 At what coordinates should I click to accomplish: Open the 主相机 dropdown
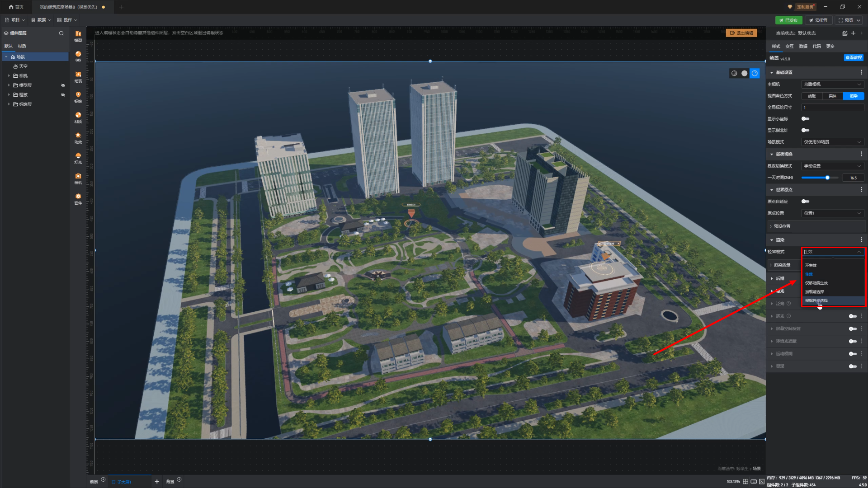[832, 84]
